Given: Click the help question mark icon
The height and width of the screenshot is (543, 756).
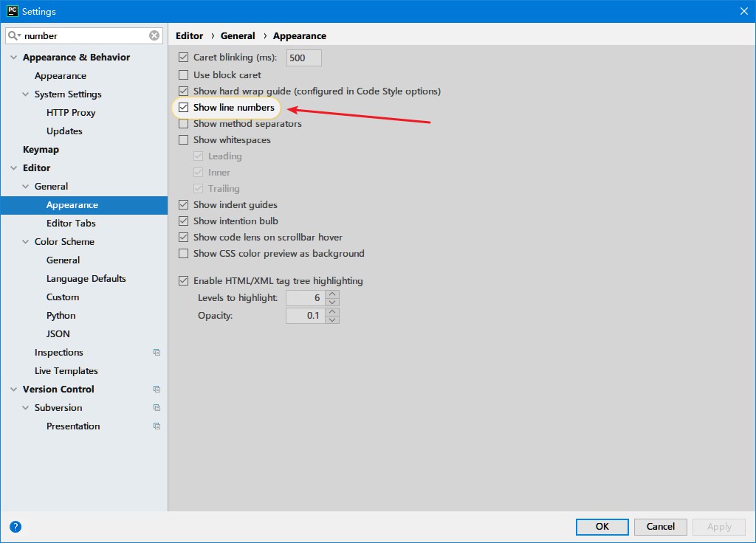Looking at the screenshot, I should click(x=16, y=527).
